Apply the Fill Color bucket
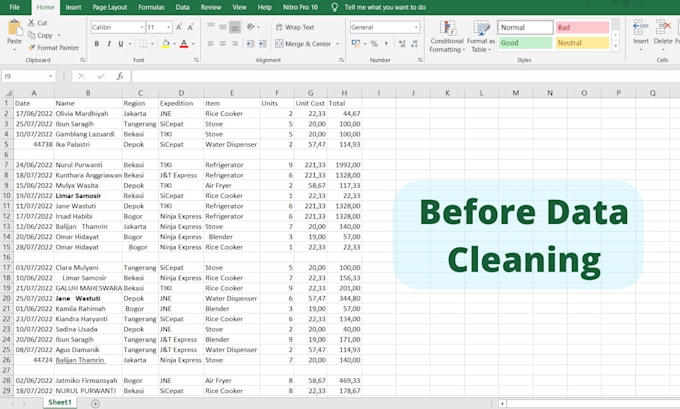The image size is (680, 409). (x=166, y=44)
